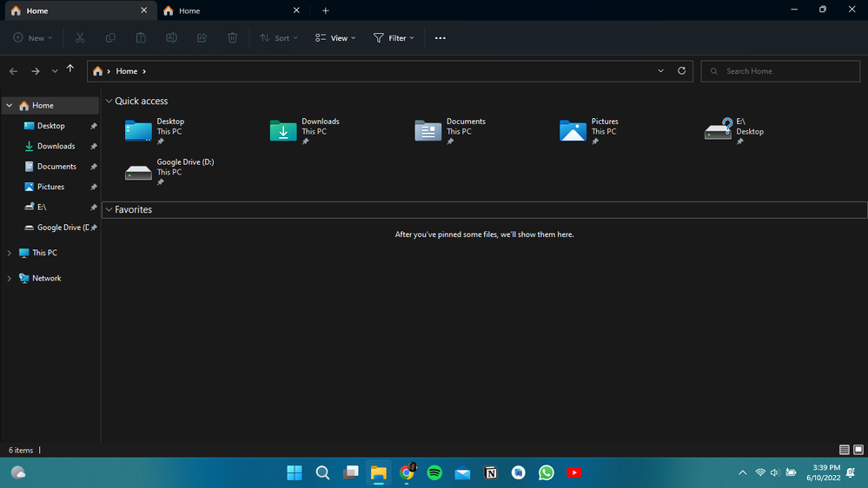Screen dimensions: 868x488
Task: Click the Share icon in toolbar
Action: [202, 37]
